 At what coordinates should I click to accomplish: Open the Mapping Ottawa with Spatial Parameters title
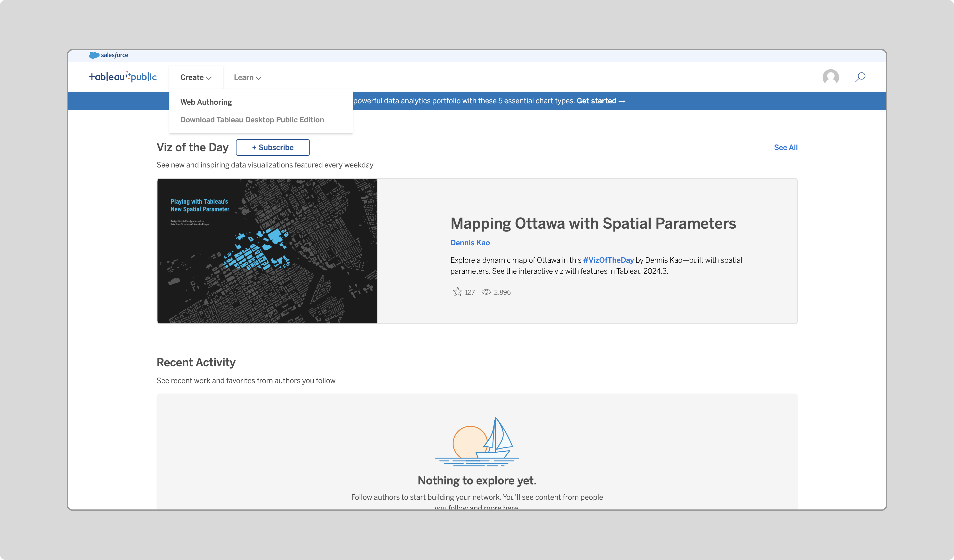click(593, 223)
